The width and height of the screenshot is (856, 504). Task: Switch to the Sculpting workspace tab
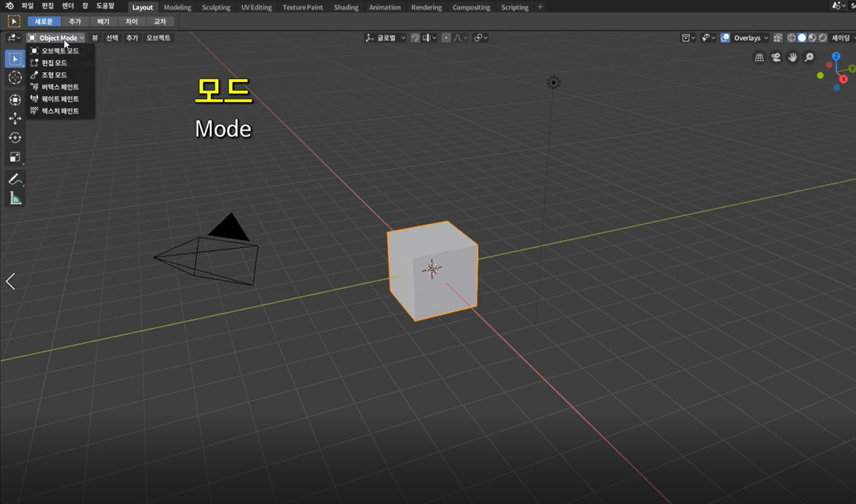(216, 7)
